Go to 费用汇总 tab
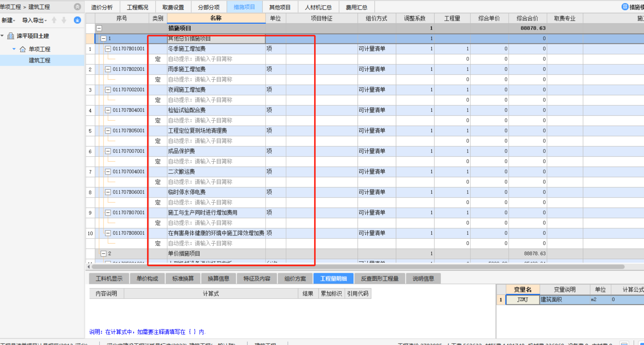644x345 pixels. coord(356,7)
